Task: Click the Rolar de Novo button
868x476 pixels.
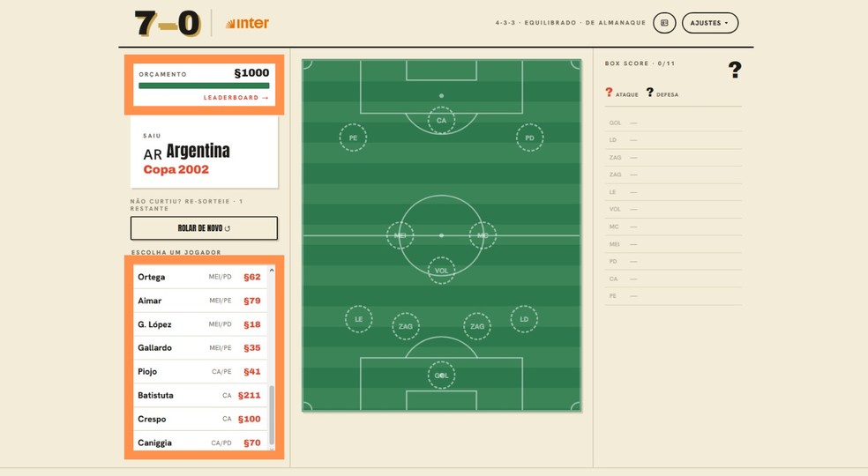Action: pos(205,228)
